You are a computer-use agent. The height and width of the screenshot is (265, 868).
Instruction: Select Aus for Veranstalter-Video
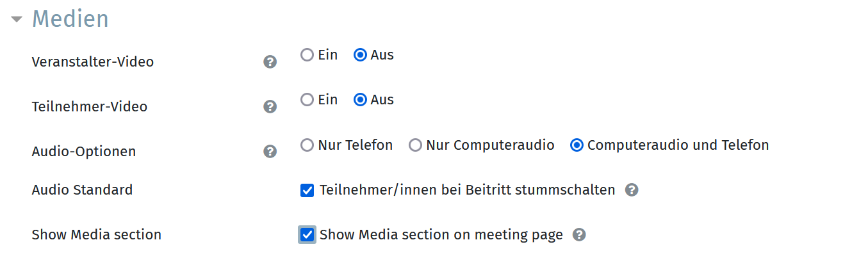[361, 55]
